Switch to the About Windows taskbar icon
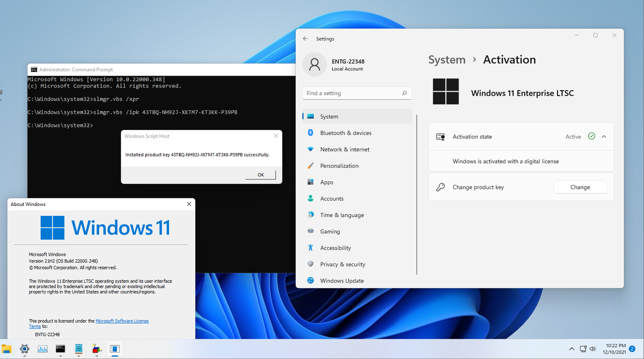This screenshot has height=359, width=644. pos(115,348)
